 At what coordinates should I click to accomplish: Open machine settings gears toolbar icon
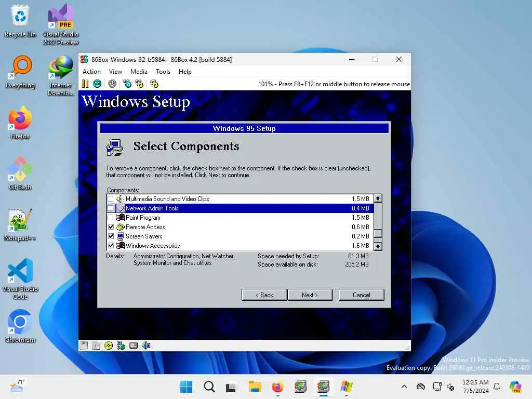[154, 84]
